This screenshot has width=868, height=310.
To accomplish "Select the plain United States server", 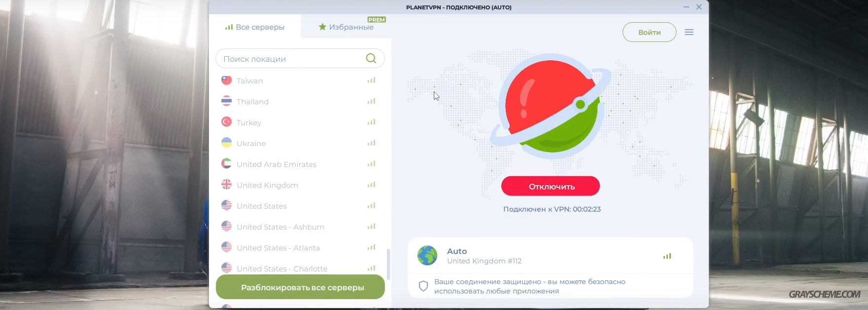I will click(300, 206).
